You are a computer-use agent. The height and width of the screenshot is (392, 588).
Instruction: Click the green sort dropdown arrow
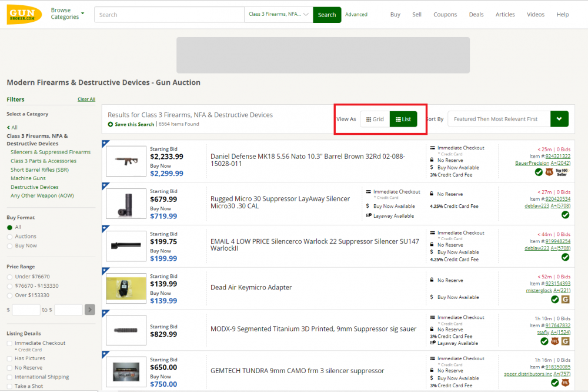point(560,119)
